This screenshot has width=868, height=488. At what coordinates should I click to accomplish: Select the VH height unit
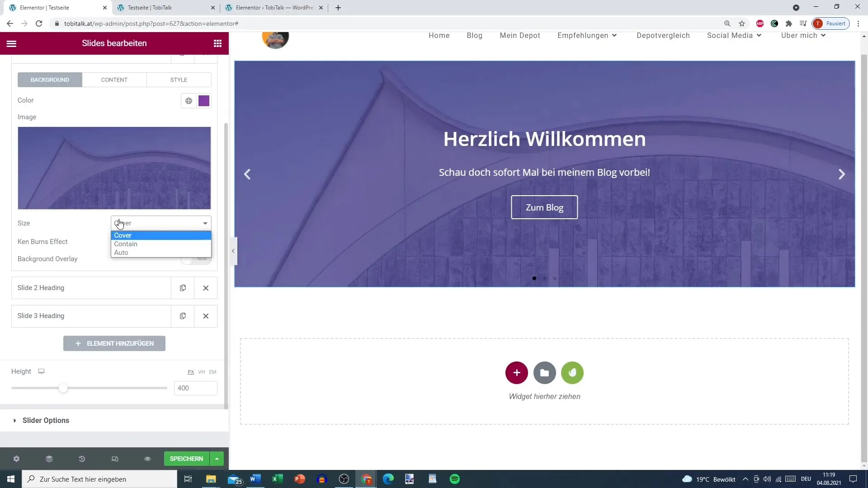coord(202,372)
